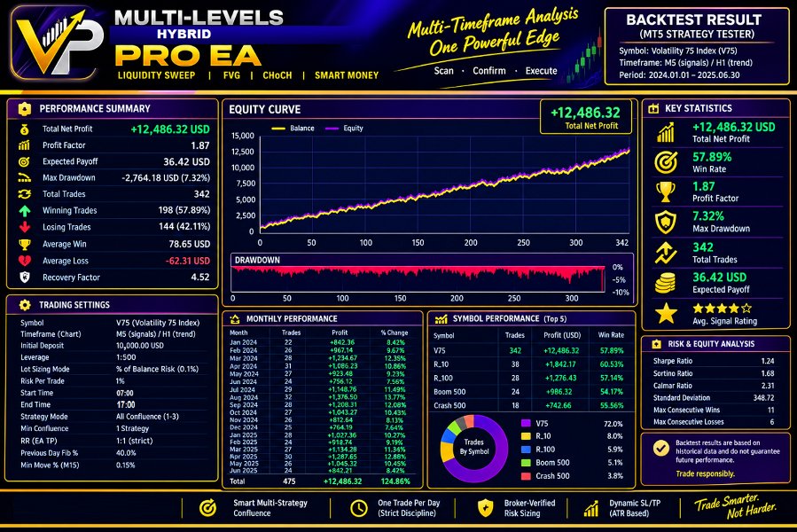
Task: Click the trophy icon beside Average Win
Action: click(25, 244)
